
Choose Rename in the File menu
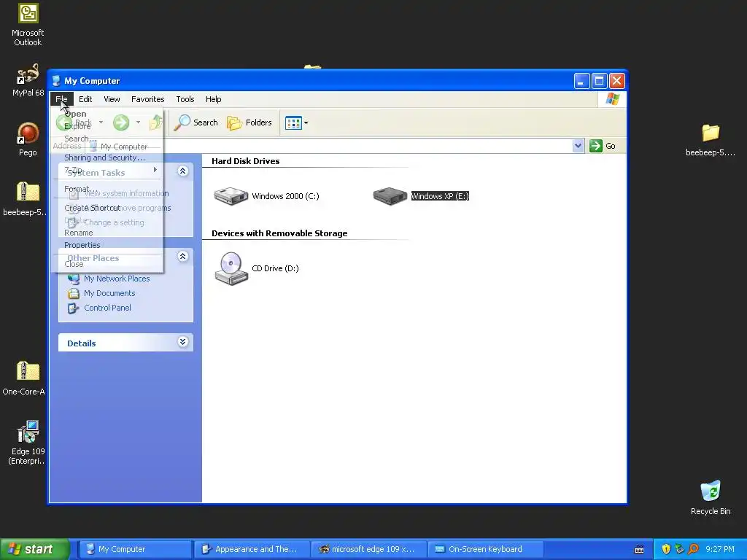[x=107, y=233]
